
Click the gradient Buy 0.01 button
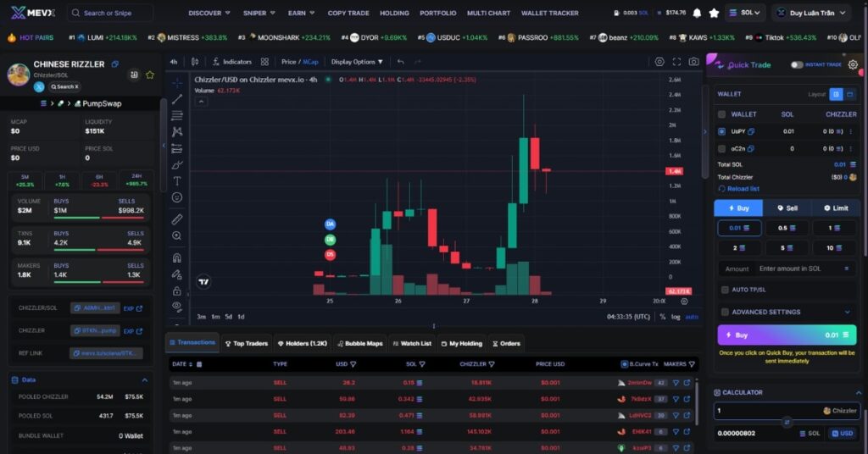[x=787, y=335]
